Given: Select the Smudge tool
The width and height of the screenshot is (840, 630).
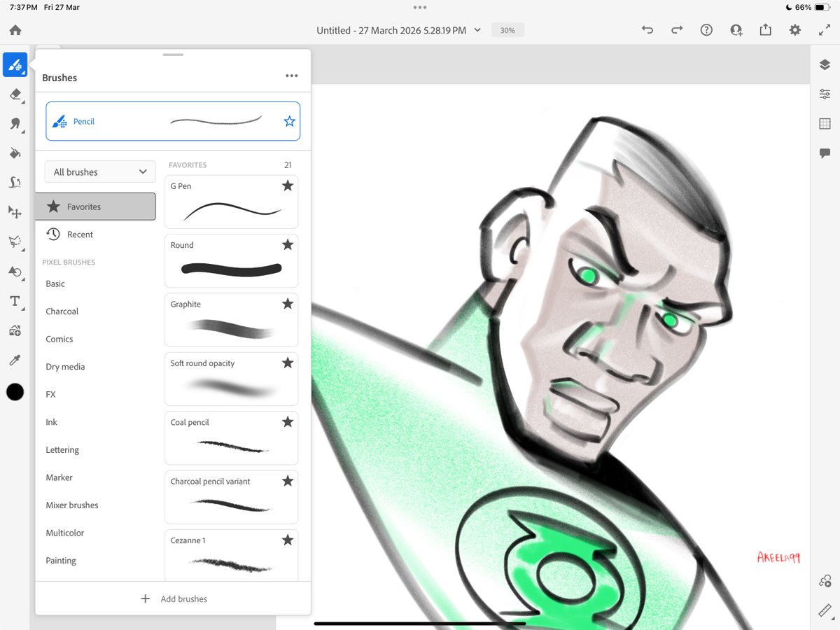Looking at the screenshot, I should [x=15, y=124].
